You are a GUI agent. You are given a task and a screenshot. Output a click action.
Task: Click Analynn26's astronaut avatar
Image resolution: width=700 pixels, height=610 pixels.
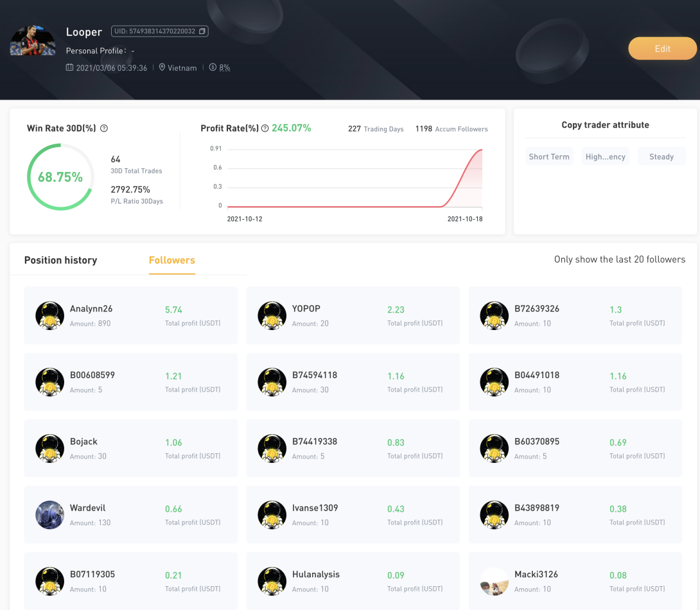[49, 315]
